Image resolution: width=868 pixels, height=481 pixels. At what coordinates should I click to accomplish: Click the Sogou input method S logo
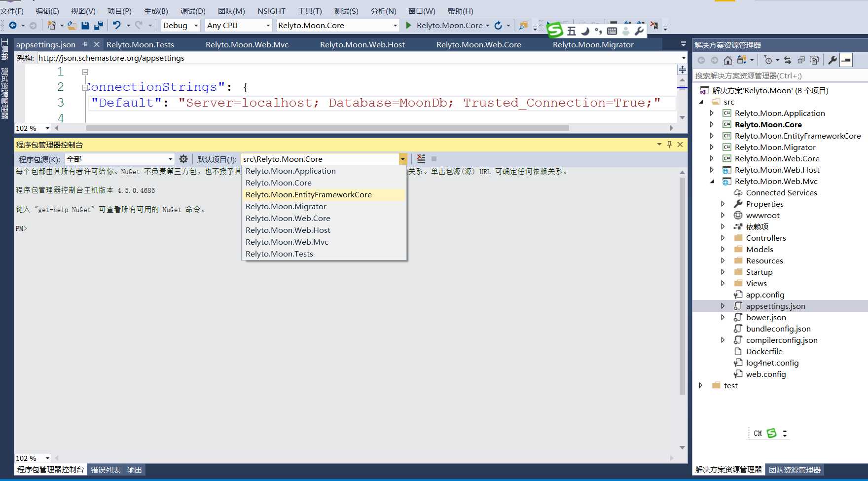click(555, 30)
